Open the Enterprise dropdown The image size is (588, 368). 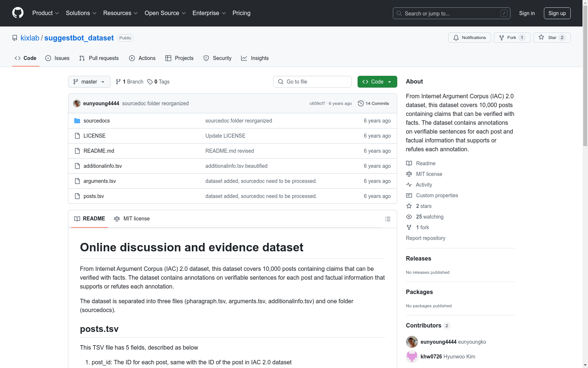(x=209, y=13)
